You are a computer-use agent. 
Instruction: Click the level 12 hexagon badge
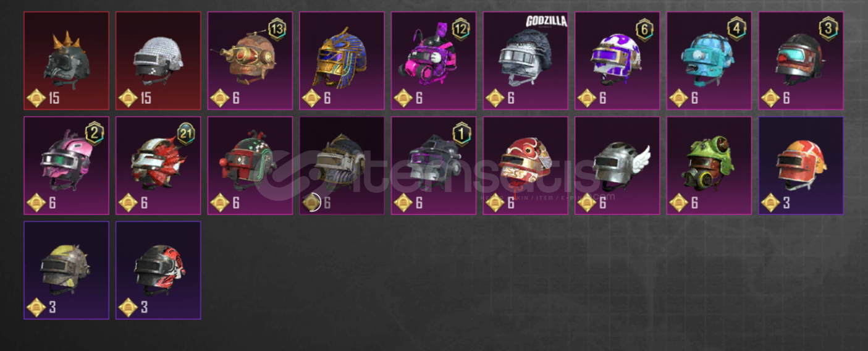461,28
